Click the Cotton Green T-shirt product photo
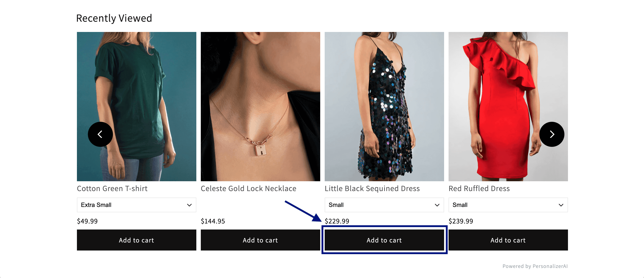This screenshot has height=278, width=644. [x=136, y=106]
